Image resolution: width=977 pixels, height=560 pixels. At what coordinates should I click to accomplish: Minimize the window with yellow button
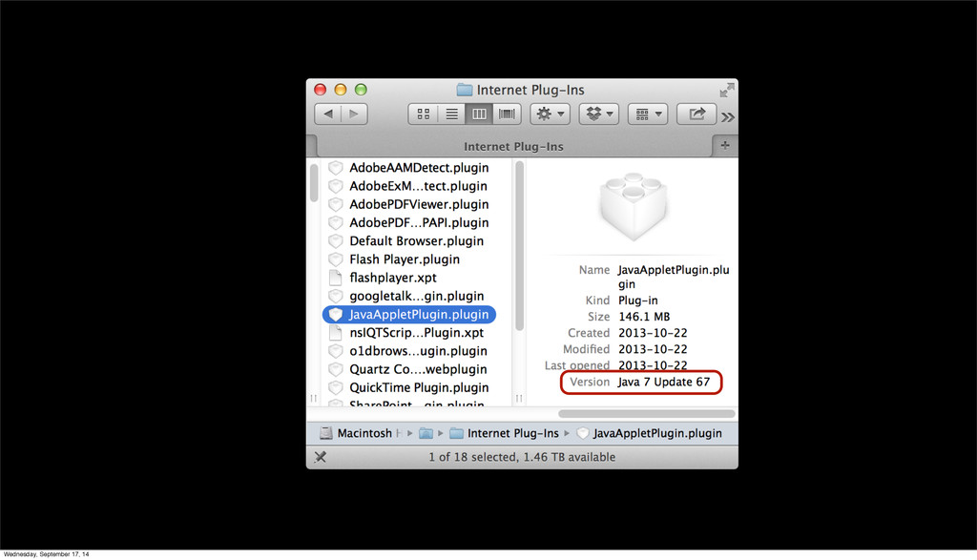(x=341, y=90)
